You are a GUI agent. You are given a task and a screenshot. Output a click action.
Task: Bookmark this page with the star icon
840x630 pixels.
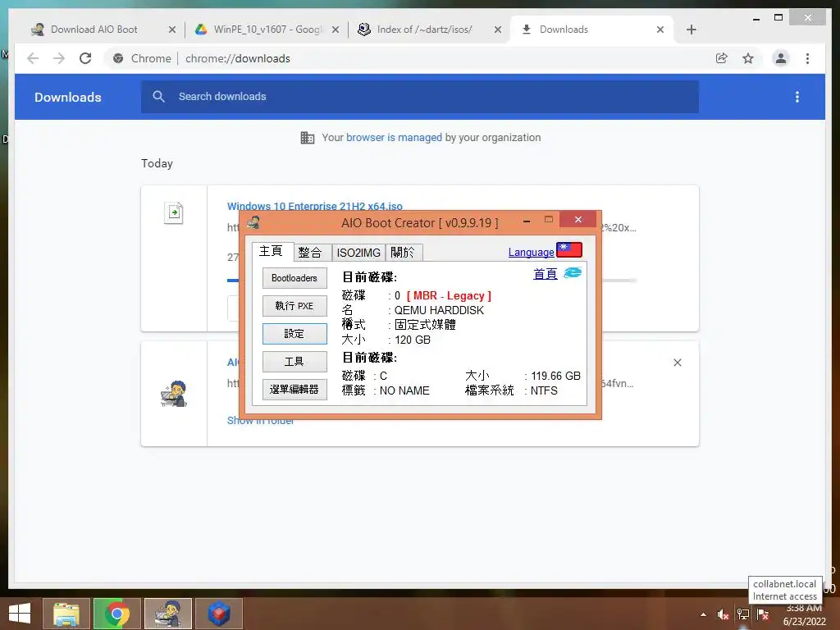(748, 58)
